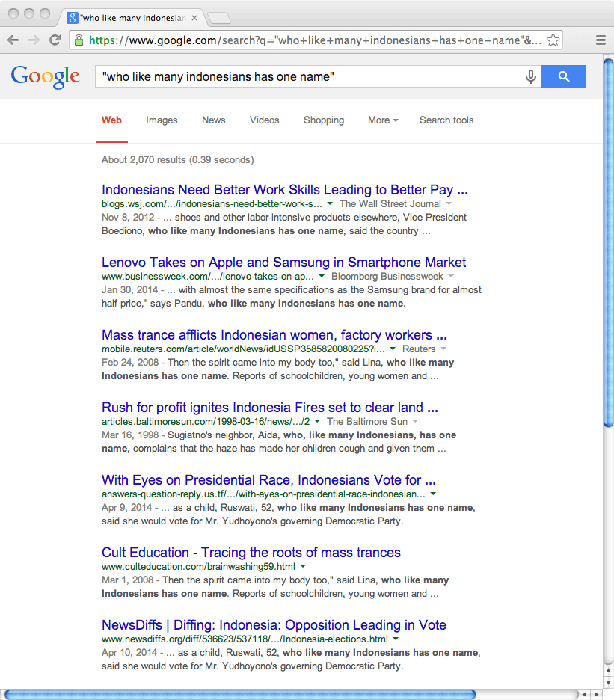Expand green arrow next to culteducation.com URL
The width and height of the screenshot is (614, 700).
click(303, 567)
